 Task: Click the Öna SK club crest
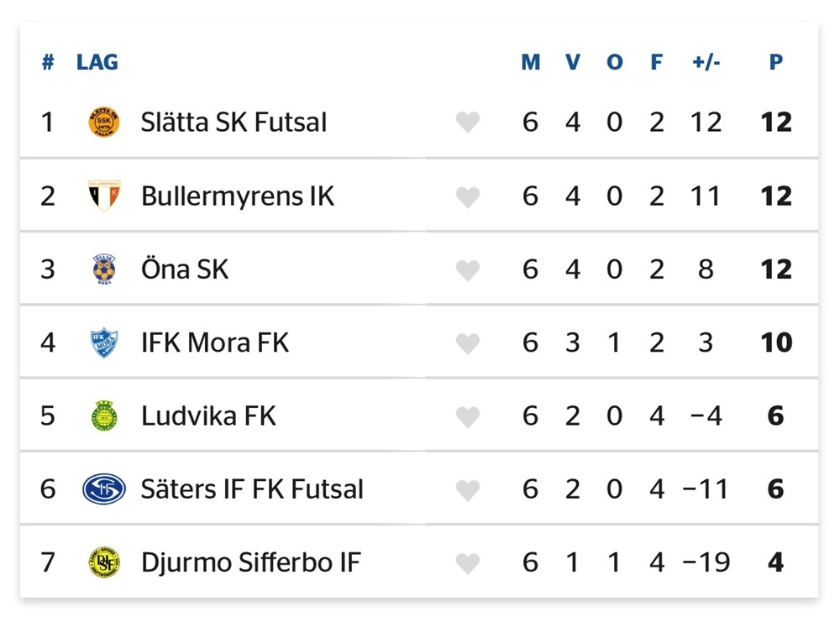coord(103,269)
